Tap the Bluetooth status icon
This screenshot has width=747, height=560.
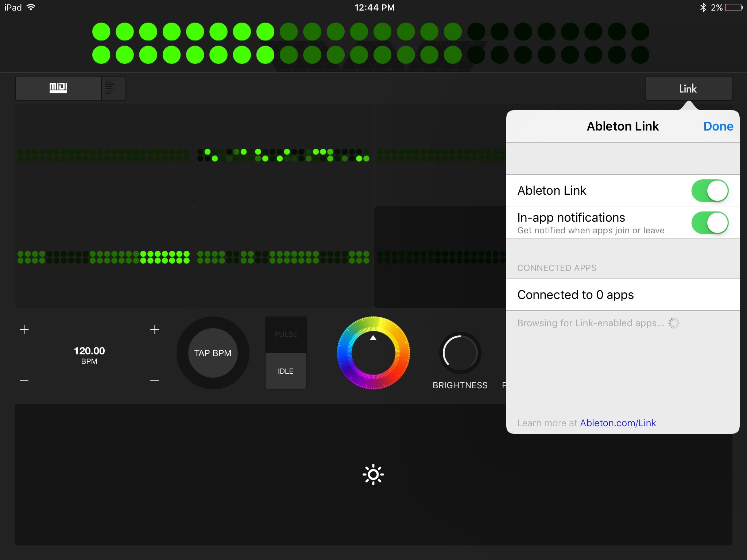[x=703, y=7]
